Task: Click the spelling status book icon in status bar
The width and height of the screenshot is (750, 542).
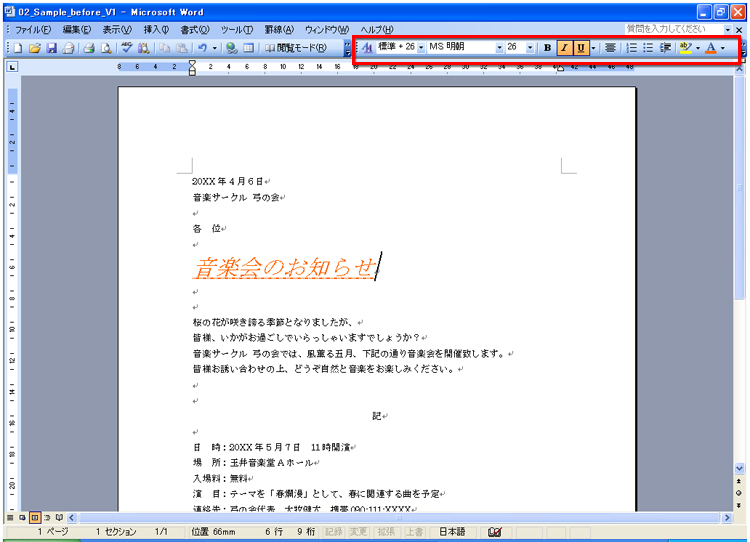Action: [x=494, y=532]
